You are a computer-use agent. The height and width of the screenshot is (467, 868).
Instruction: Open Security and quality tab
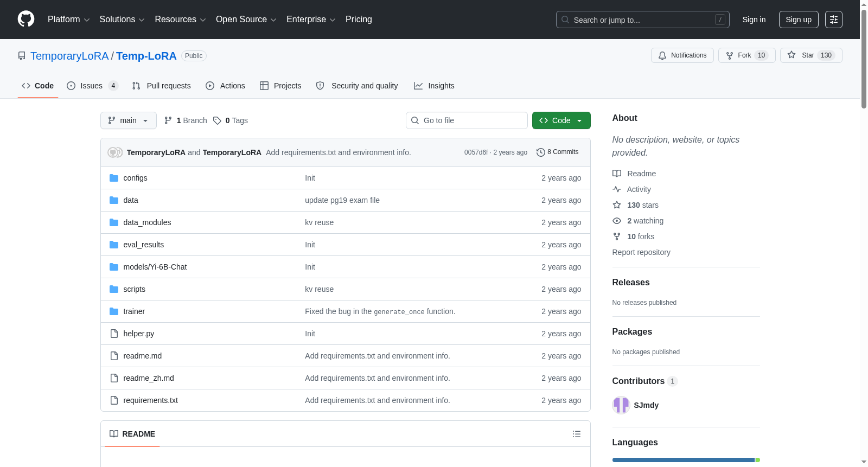tap(357, 86)
